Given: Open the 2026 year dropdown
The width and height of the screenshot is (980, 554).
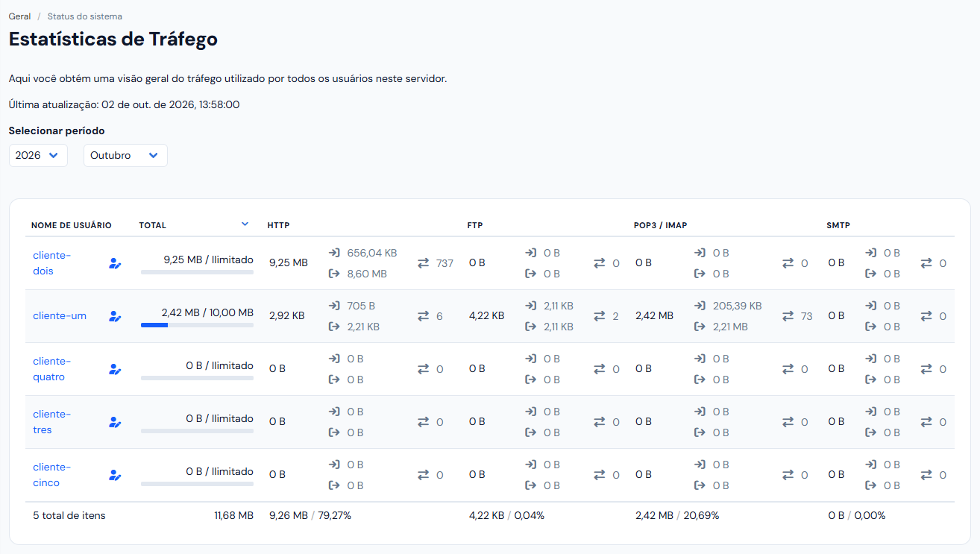Looking at the screenshot, I should point(38,155).
